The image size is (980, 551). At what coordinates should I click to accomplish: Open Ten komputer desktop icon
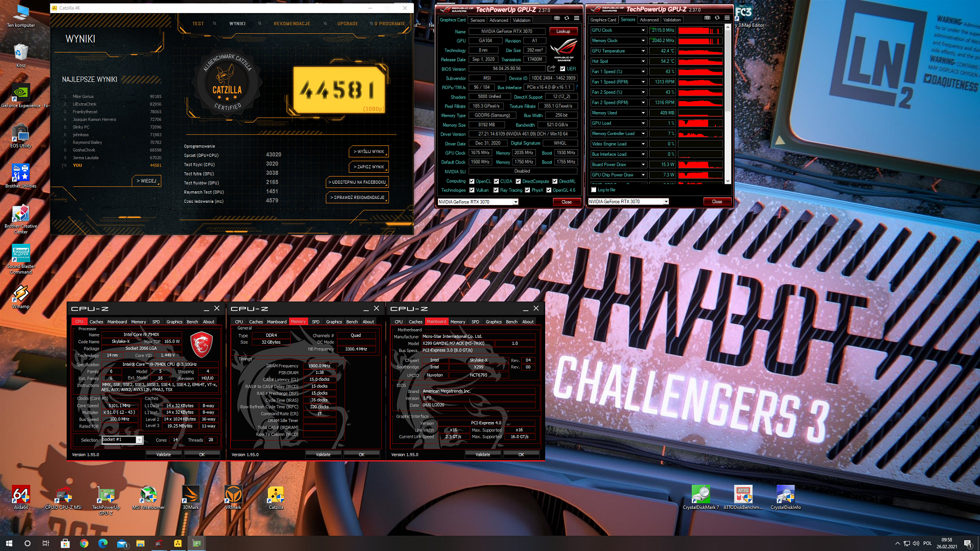click(x=21, y=15)
